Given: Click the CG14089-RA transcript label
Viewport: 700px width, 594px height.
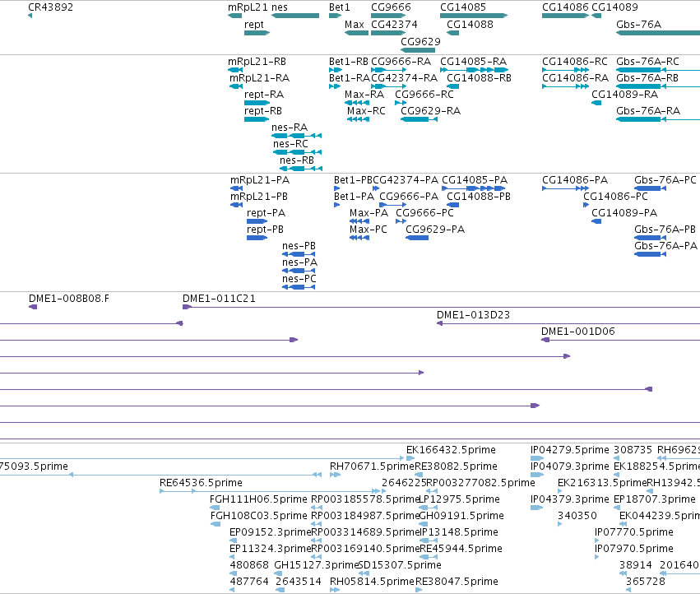Looking at the screenshot, I should pos(624,95).
